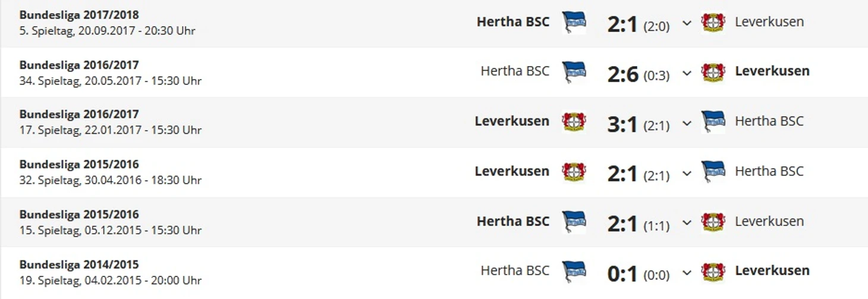Expand the 20.09.2017 match chevron
The height and width of the screenshot is (299, 868).
tap(687, 23)
